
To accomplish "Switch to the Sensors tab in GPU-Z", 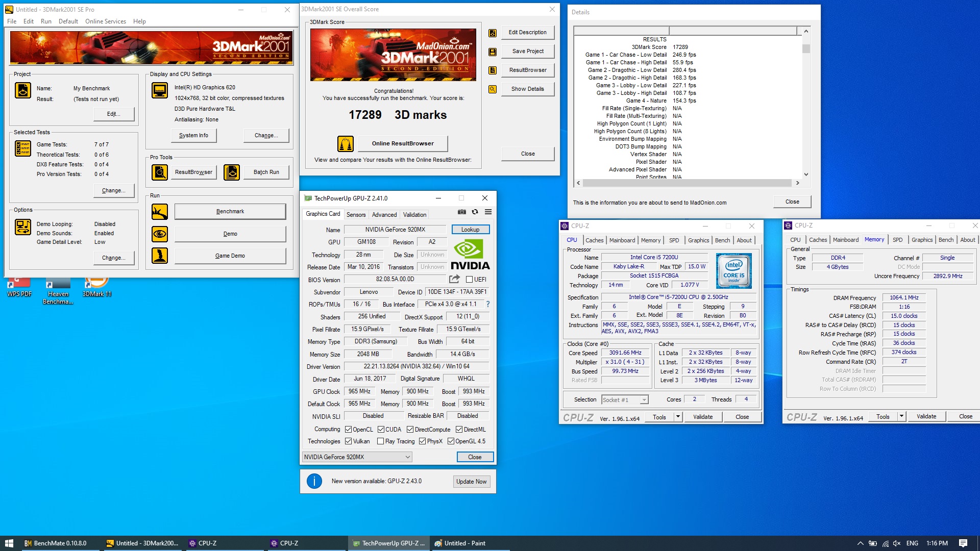I will 356,215.
